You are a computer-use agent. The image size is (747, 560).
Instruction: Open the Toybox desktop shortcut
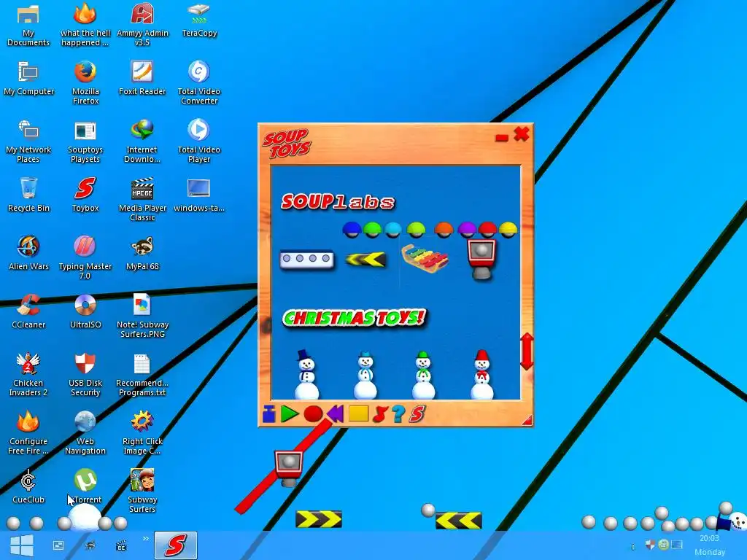click(x=85, y=194)
